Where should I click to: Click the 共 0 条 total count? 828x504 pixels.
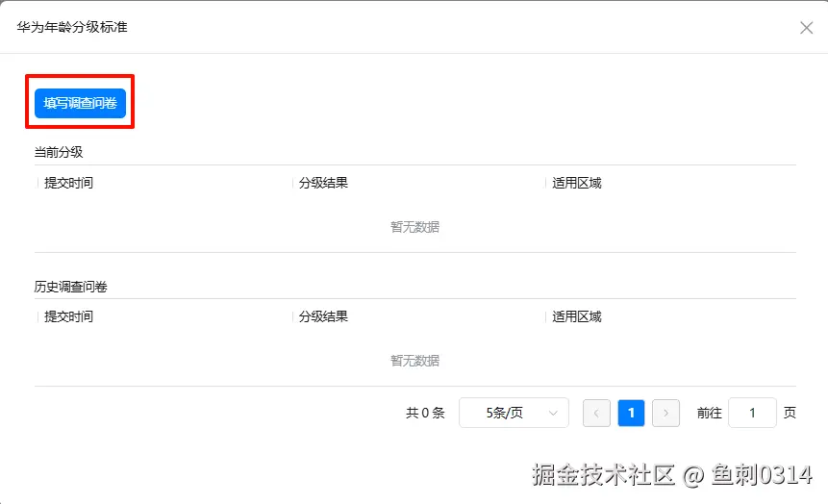[x=425, y=413]
